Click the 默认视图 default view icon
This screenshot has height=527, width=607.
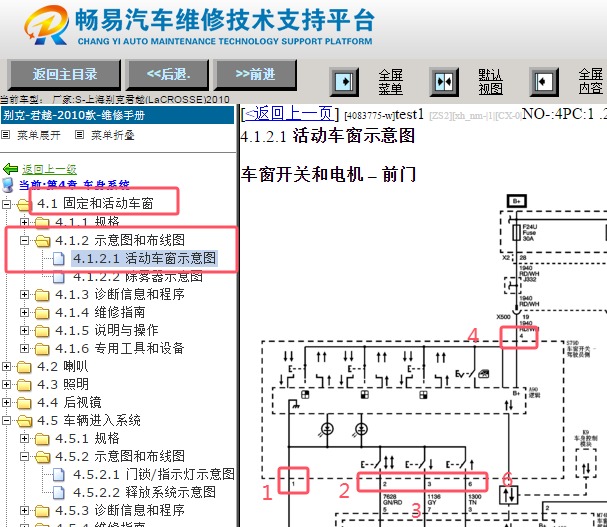444,82
